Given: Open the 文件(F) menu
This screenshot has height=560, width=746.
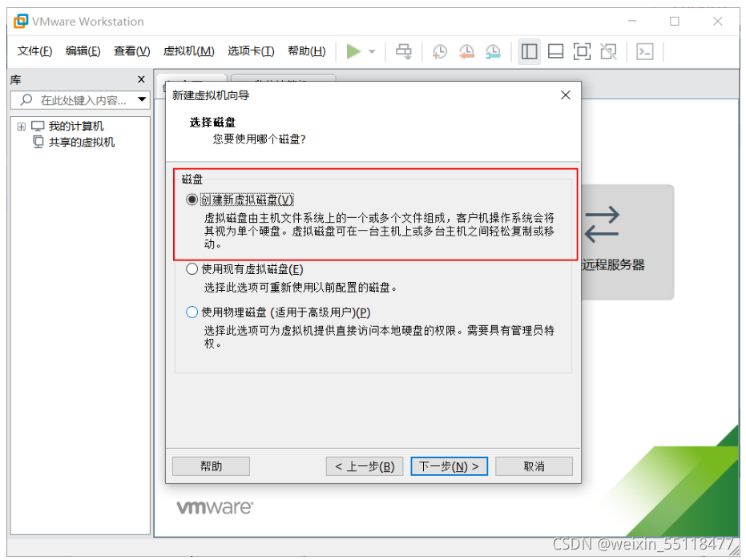Looking at the screenshot, I should coord(34,51).
